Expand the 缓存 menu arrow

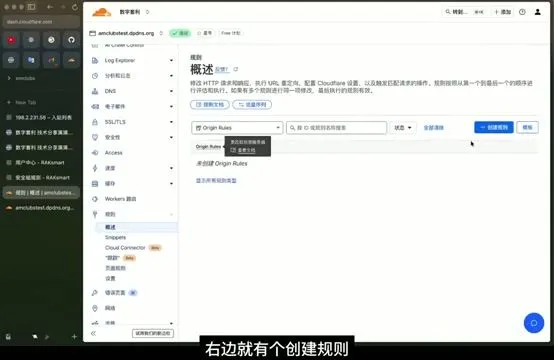(171, 183)
